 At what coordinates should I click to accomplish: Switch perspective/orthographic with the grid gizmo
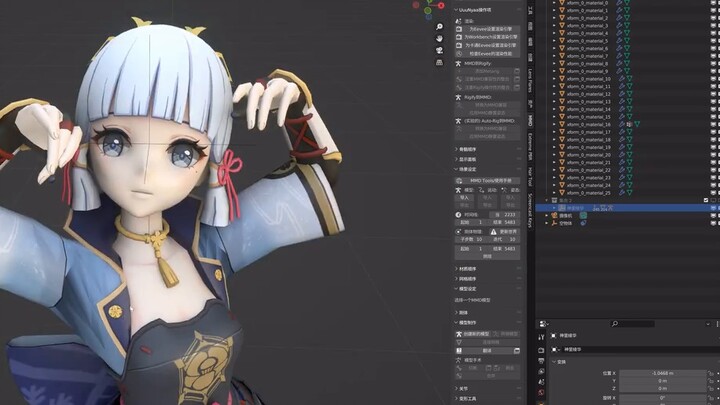(x=439, y=62)
